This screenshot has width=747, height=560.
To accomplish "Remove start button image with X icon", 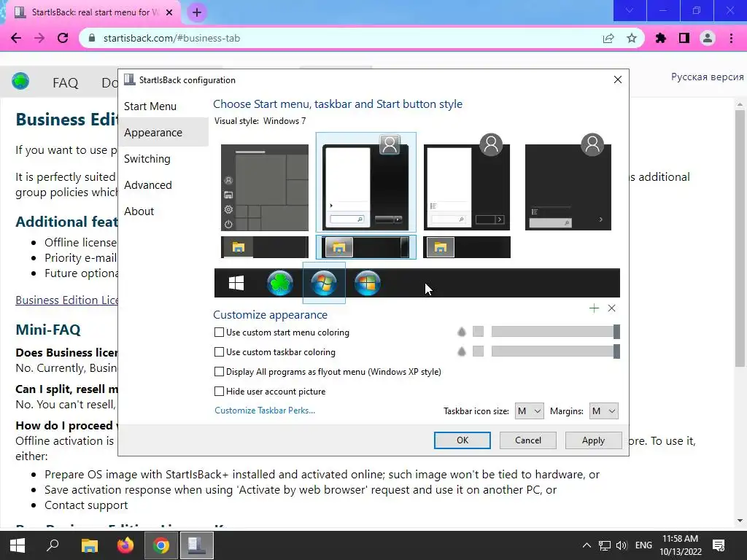I will click(612, 308).
